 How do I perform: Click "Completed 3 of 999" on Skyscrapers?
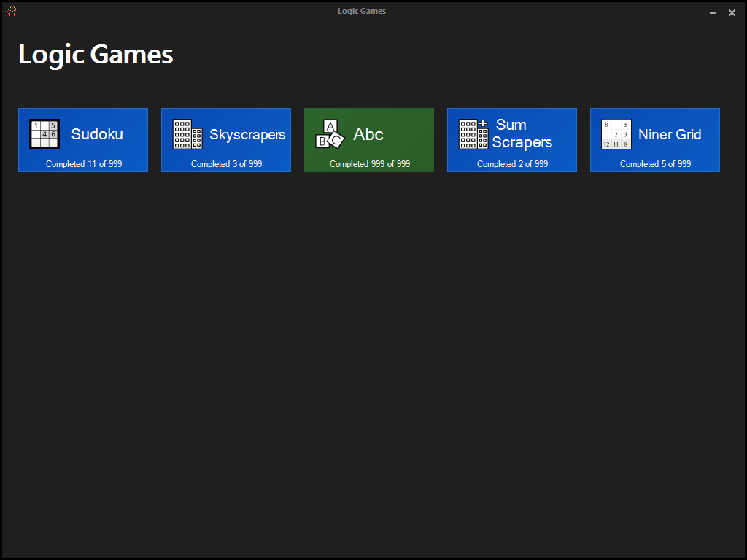[227, 164]
